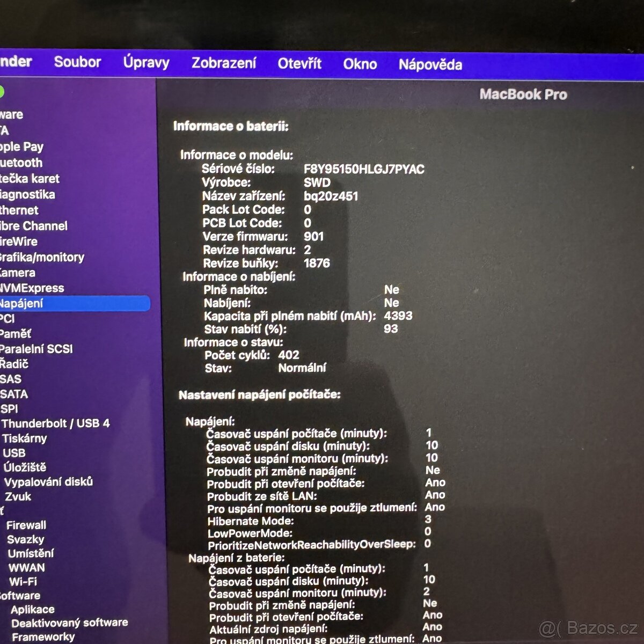Open the Úpravy menu

[x=146, y=62]
